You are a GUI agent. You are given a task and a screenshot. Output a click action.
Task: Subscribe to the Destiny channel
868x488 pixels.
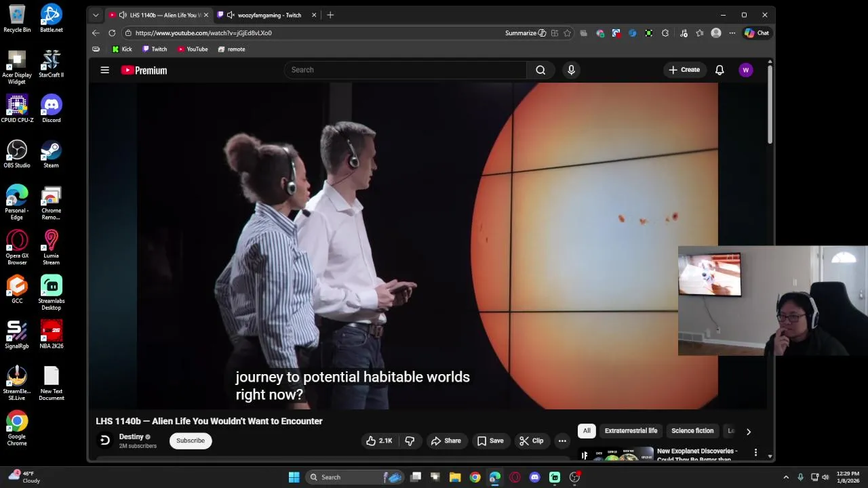191,441
